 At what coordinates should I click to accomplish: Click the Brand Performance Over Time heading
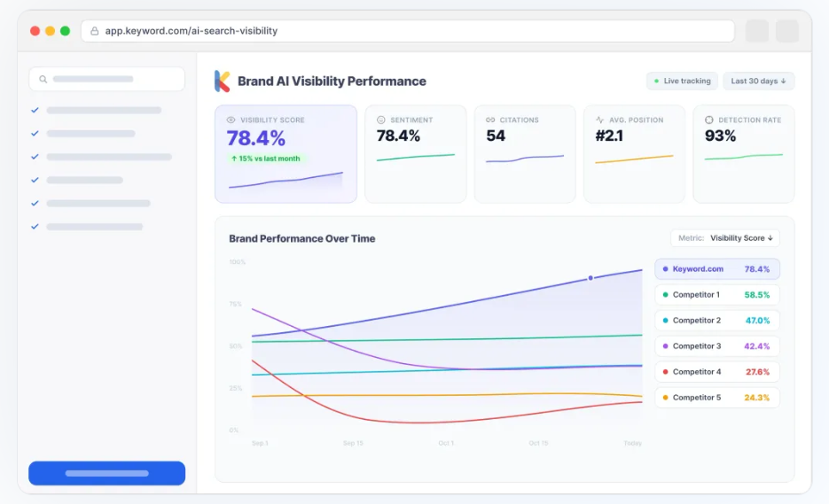coord(301,239)
